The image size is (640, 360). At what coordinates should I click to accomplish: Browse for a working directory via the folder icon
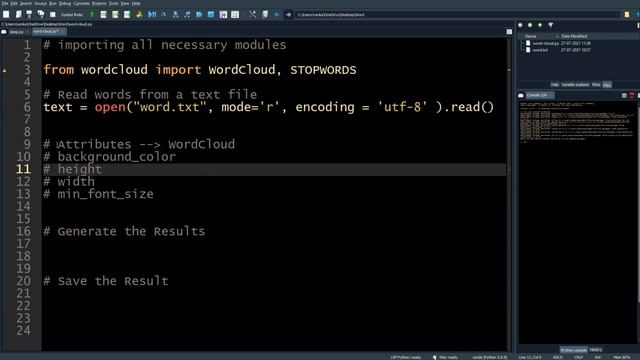tap(627, 14)
